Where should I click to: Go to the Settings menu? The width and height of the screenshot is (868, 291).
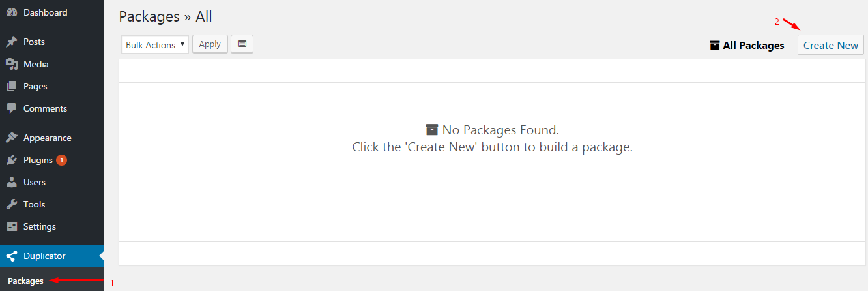coord(40,227)
